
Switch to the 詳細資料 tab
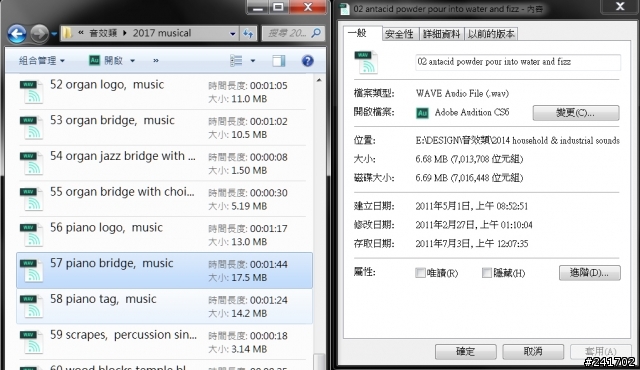441,34
